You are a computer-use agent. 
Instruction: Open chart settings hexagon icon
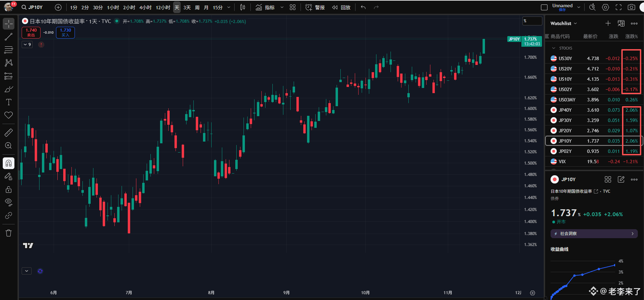606,7
